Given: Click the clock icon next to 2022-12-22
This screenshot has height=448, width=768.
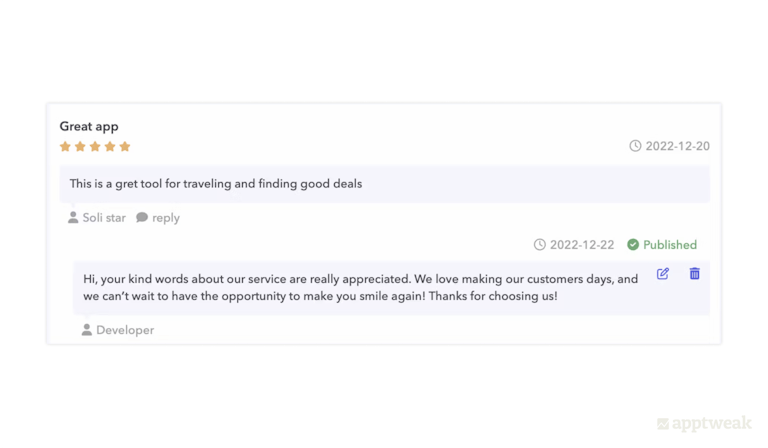Looking at the screenshot, I should 540,245.
